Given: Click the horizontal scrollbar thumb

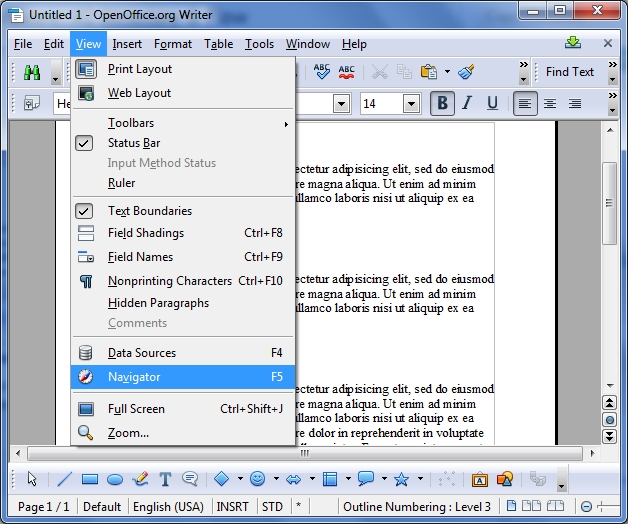Looking at the screenshot, I should (305, 453).
